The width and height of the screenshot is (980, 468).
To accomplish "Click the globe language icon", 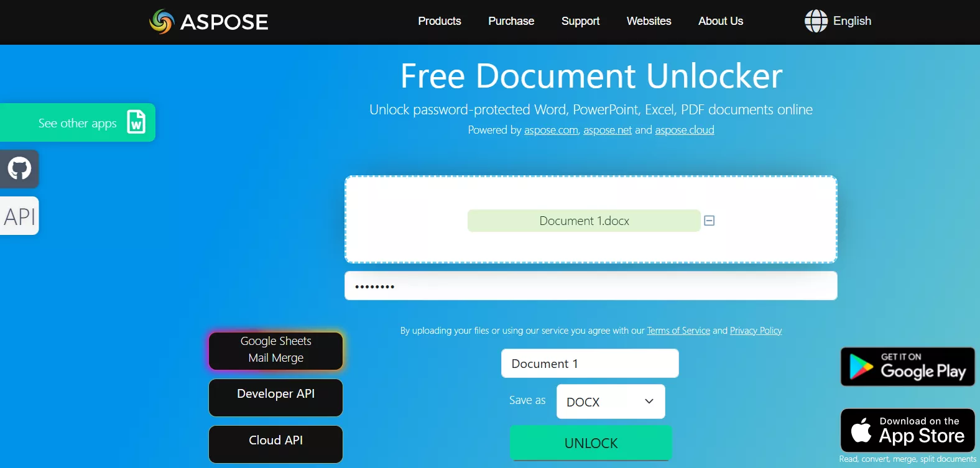I will [x=816, y=21].
